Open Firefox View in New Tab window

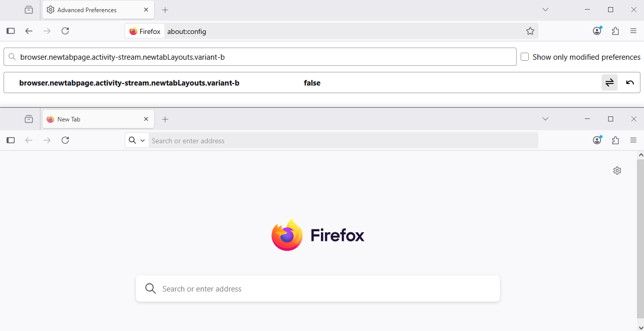29,119
